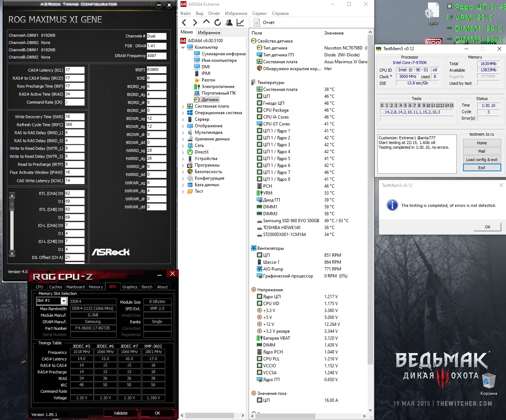The height and width of the screenshot is (420, 506).
Task: Select Имя компьютера in the tree
Action: pyautogui.click(x=216, y=60)
